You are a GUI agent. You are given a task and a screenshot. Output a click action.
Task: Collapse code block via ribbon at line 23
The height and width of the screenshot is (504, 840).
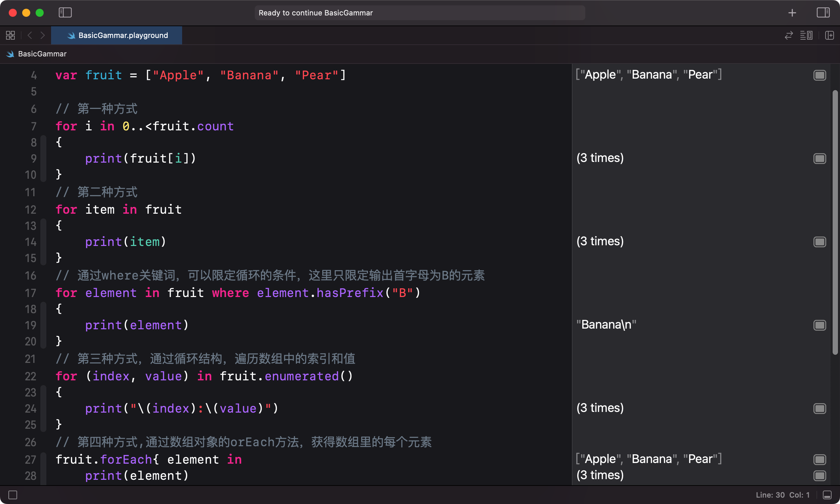[43, 408]
